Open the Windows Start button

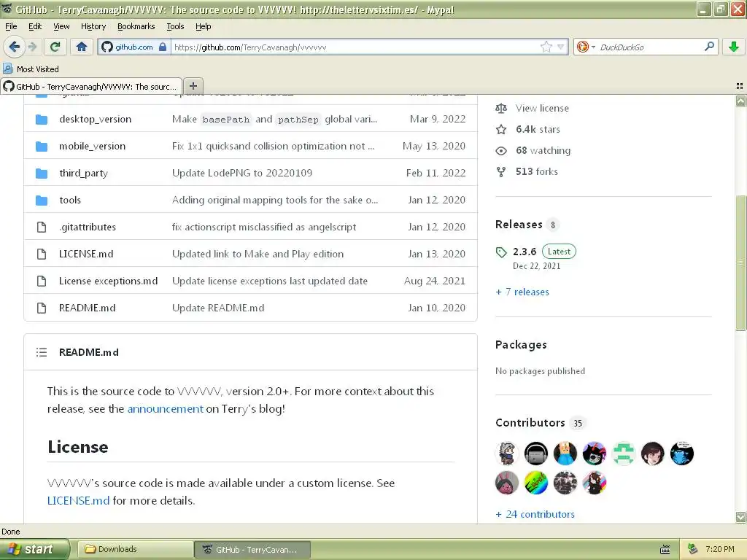pyautogui.click(x=35, y=549)
